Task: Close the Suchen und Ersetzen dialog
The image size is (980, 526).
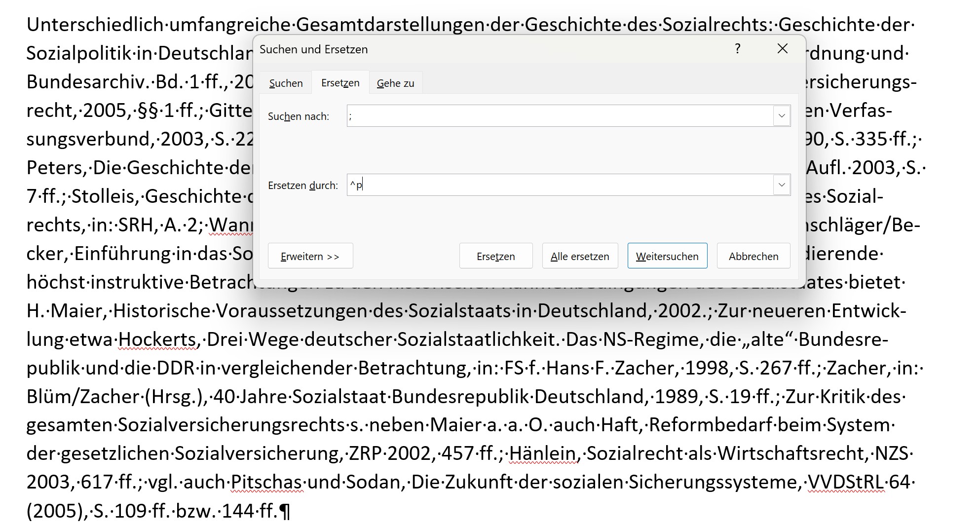Action: coord(782,49)
